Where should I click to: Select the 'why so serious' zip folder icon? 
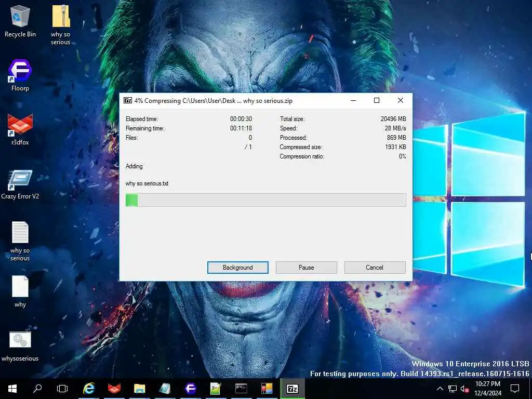61,24
